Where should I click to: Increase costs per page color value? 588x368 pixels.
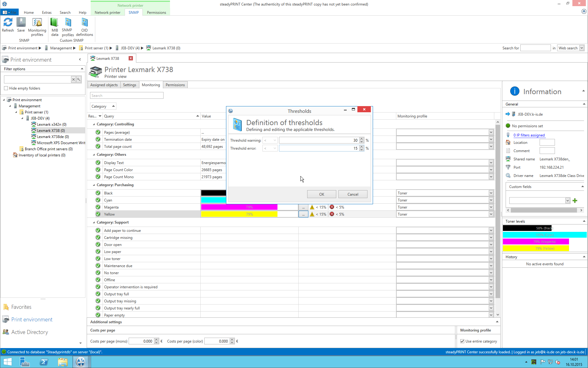232,340
